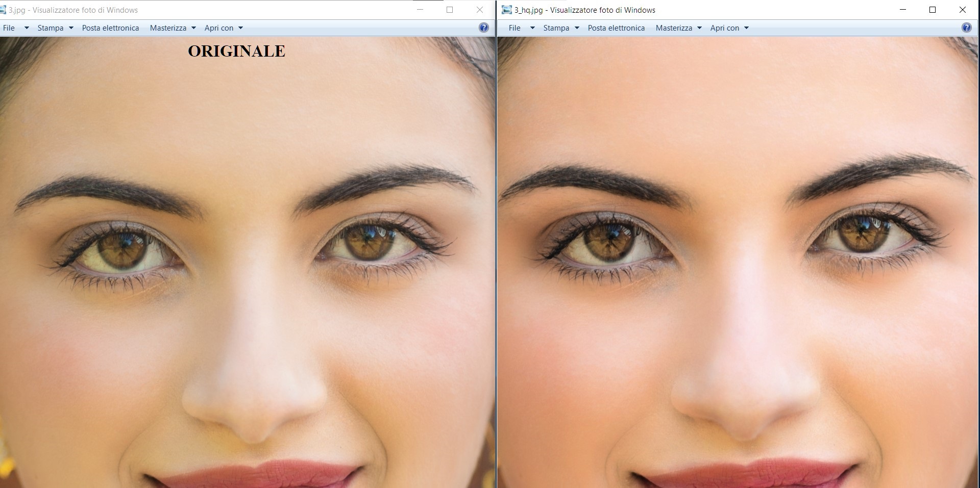980x488 pixels.
Task: Click help icon in 3.jpg window
Action: (x=484, y=28)
